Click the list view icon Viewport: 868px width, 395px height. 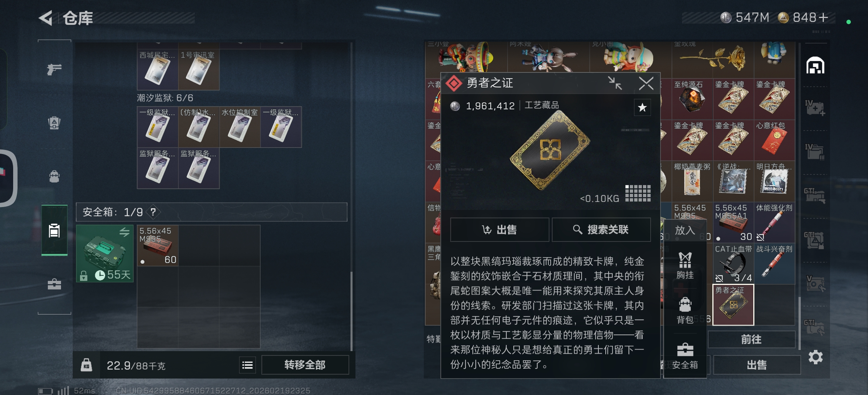[247, 365]
